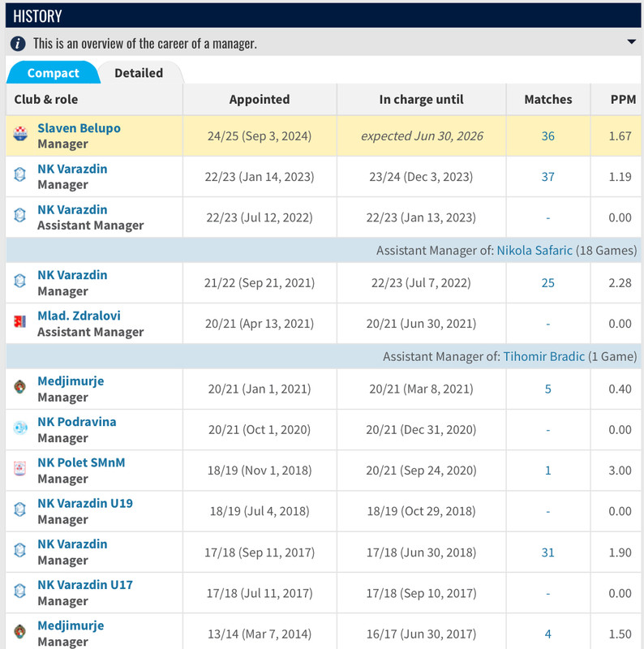Click the 'Appointed' column header

(260, 100)
